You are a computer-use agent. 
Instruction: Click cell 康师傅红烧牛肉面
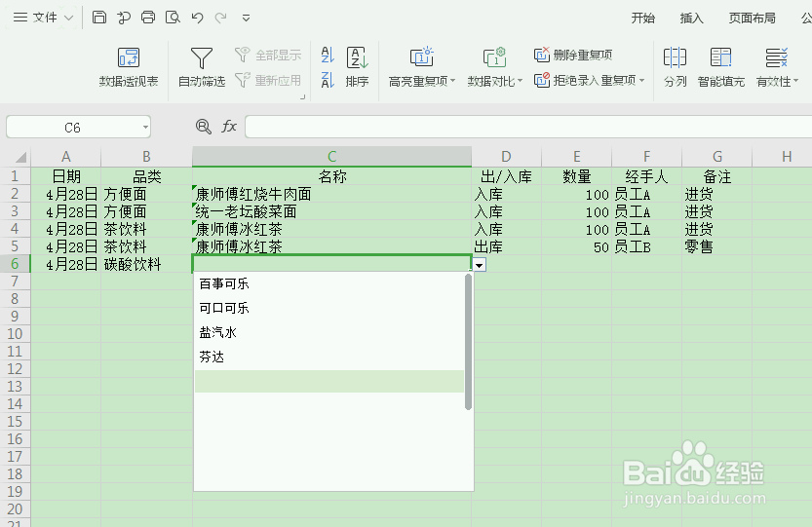332,194
